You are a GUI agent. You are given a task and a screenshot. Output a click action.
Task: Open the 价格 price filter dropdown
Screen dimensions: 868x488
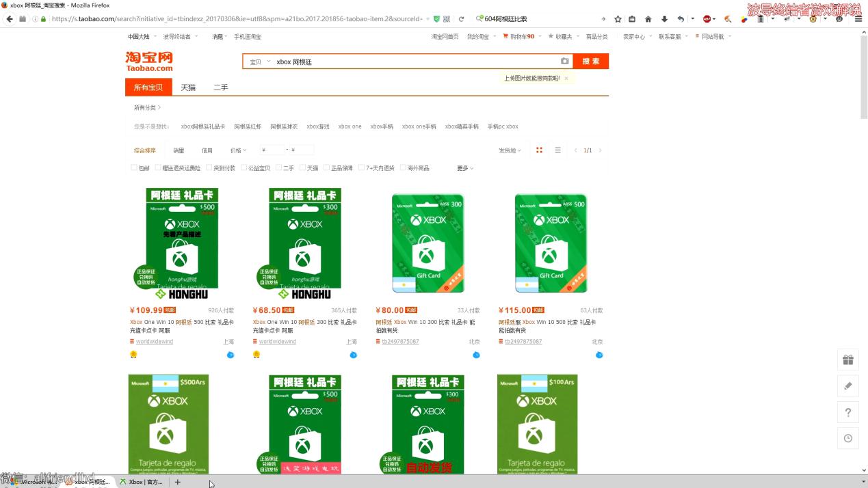click(237, 150)
